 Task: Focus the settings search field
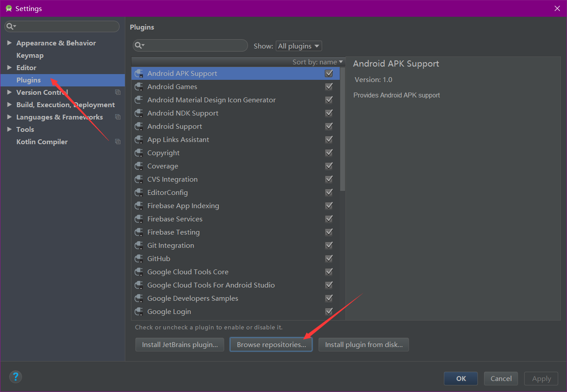pyautogui.click(x=62, y=26)
